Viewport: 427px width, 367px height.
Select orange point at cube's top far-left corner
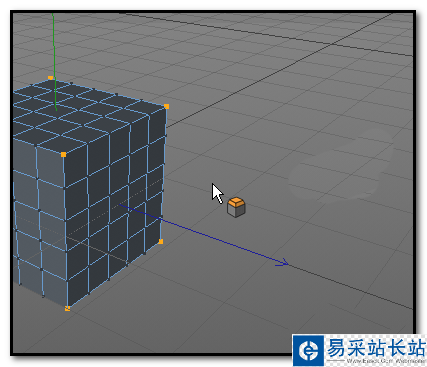50,78
